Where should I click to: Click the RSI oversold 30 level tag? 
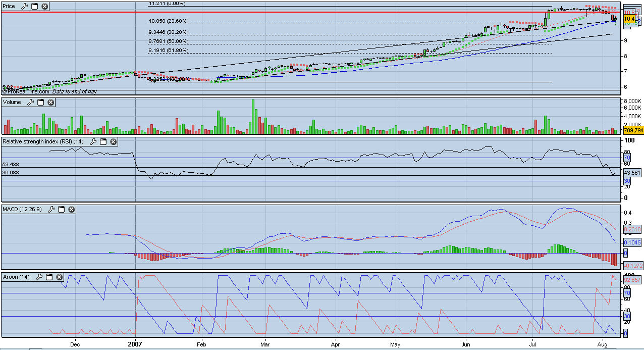click(626, 181)
